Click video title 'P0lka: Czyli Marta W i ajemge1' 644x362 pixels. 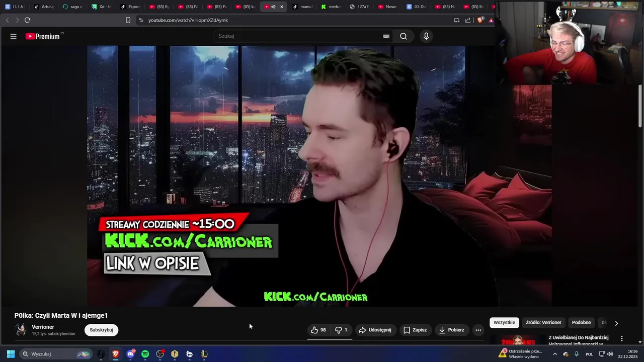[61, 315]
